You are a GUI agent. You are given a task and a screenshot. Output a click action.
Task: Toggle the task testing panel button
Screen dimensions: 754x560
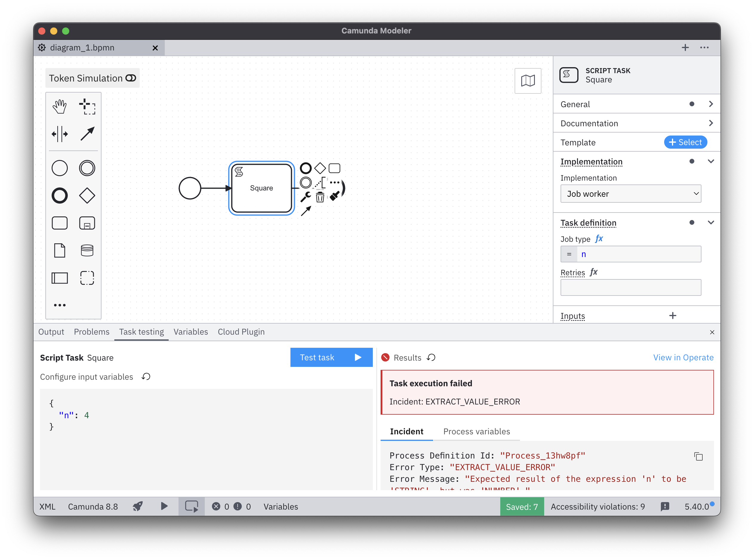pyautogui.click(x=191, y=507)
